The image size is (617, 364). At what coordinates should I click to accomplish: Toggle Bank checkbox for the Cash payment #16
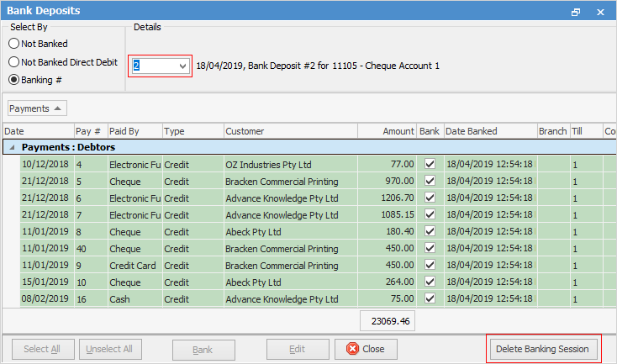coord(430,298)
